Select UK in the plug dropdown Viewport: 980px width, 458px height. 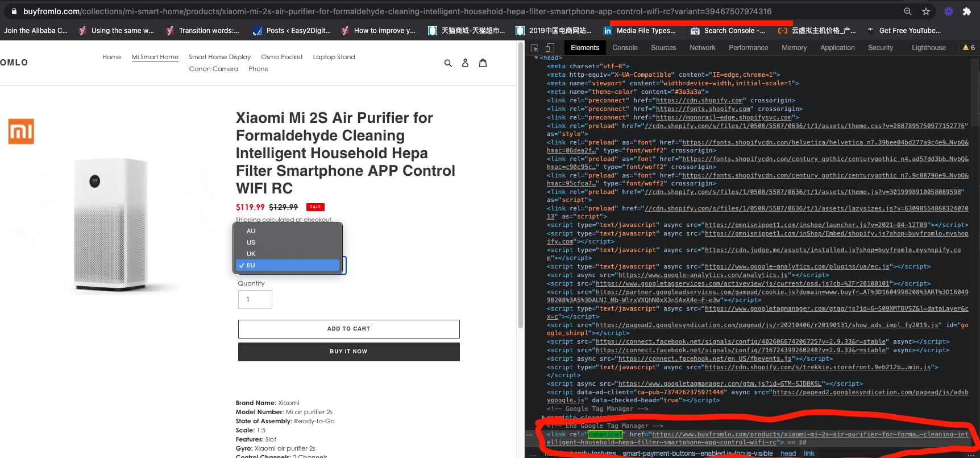[288, 254]
